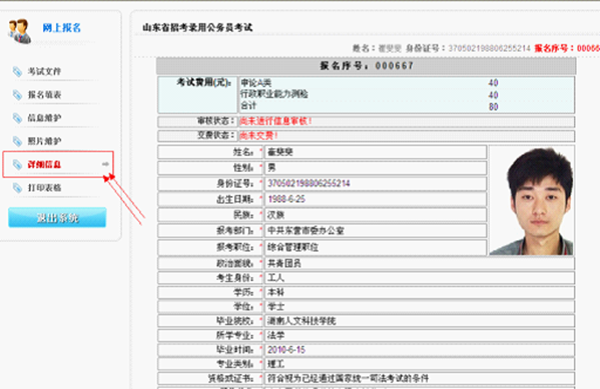600x389 pixels.
Task: Click the red 尚未进行信息审核 status text
Action: pos(276,121)
